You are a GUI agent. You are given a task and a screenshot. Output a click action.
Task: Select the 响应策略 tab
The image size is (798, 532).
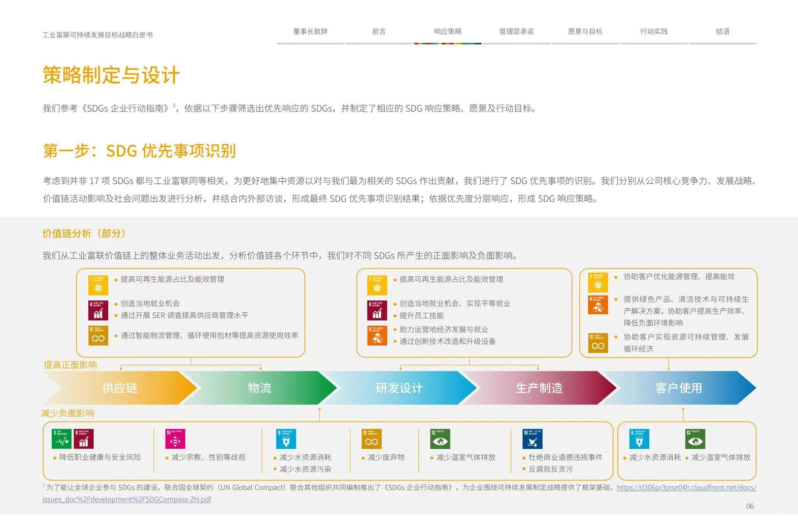[x=448, y=32]
